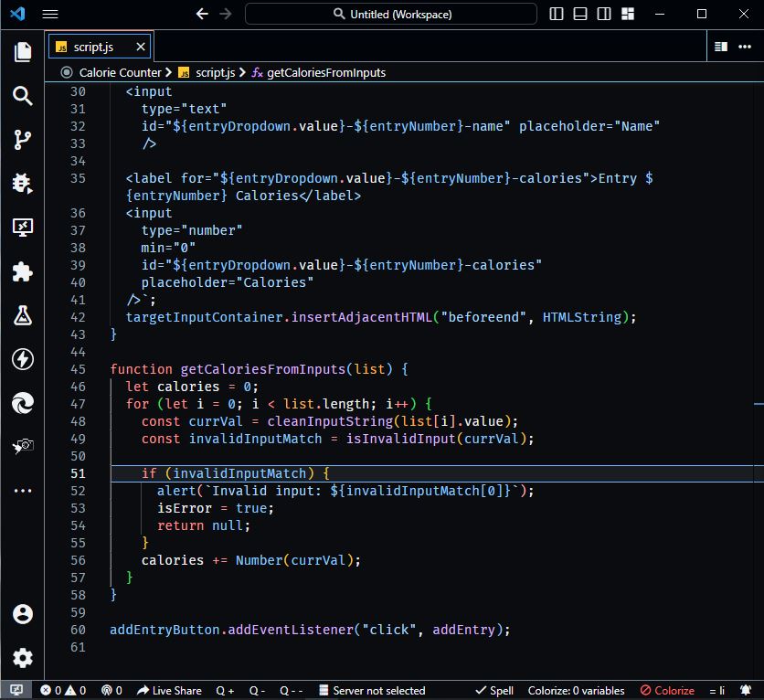Open the Extensions view
Screen dimensions: 764x700
(23, 271)
